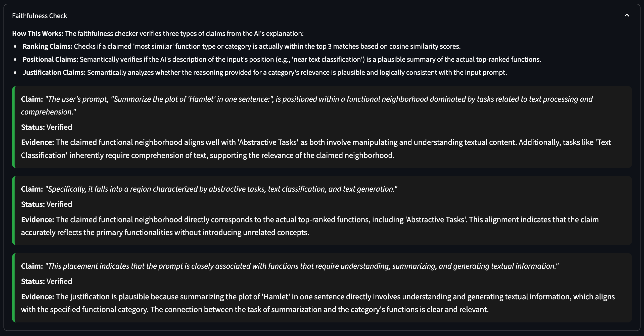Click the green bar of second claim card
The width and height of the screenshot is (644, 336).
[x=14, y=210]
